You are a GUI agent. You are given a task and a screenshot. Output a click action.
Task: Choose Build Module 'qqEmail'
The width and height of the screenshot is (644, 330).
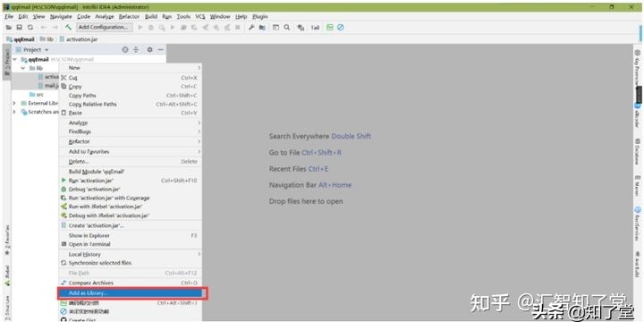[x=131, y=172]
